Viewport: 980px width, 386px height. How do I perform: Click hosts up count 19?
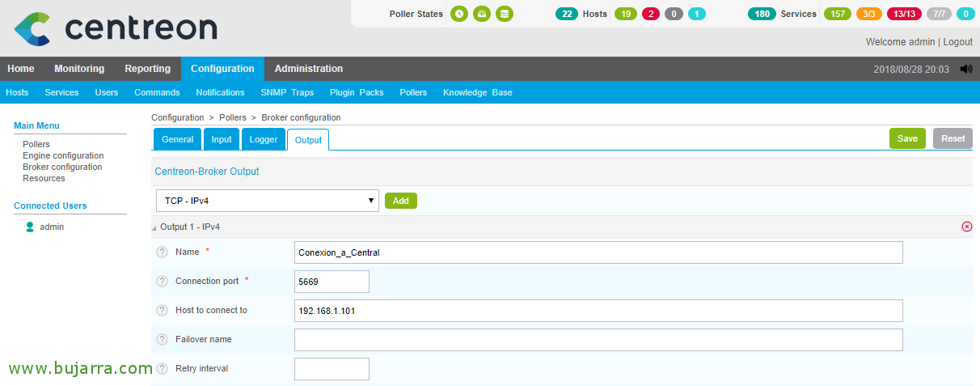tap(626, 14)
